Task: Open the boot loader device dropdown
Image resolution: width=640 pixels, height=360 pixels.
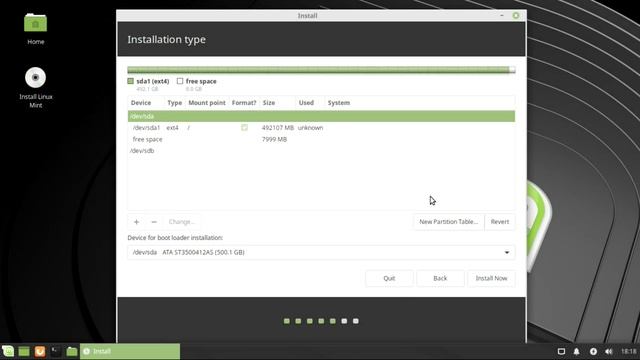Action: tap(321, 253)
